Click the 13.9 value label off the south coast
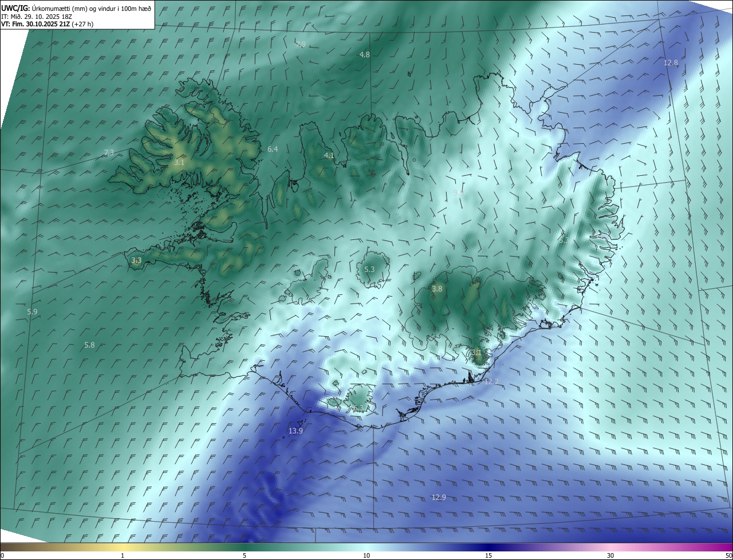Viewport: 733px width, 560px height. pyautogui.click(x=295, y=431)
